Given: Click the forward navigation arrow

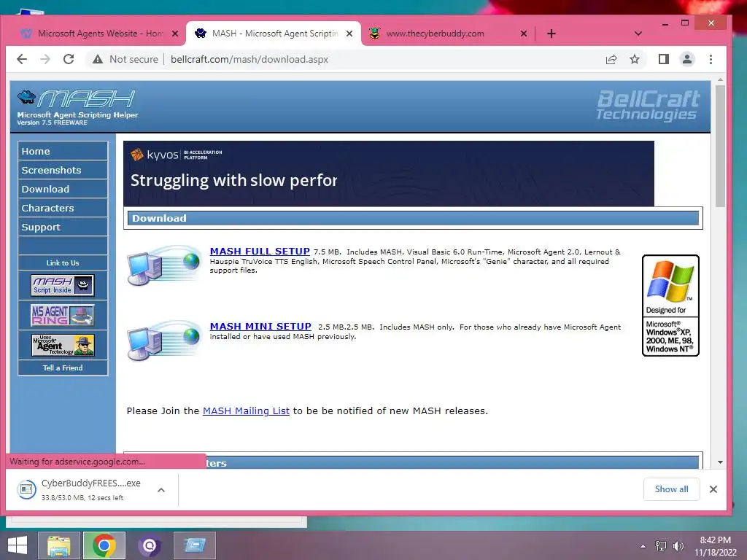Looking at the screenshot, I should (45, 59).
